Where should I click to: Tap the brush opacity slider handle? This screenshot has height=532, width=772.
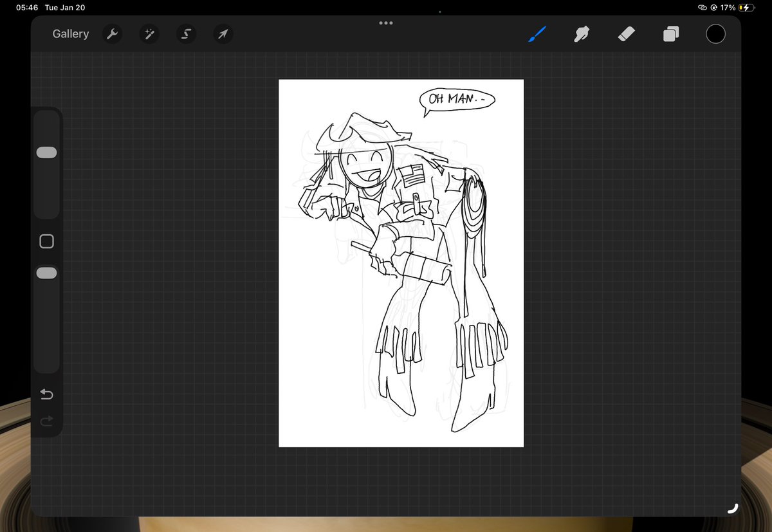[47, 273]
